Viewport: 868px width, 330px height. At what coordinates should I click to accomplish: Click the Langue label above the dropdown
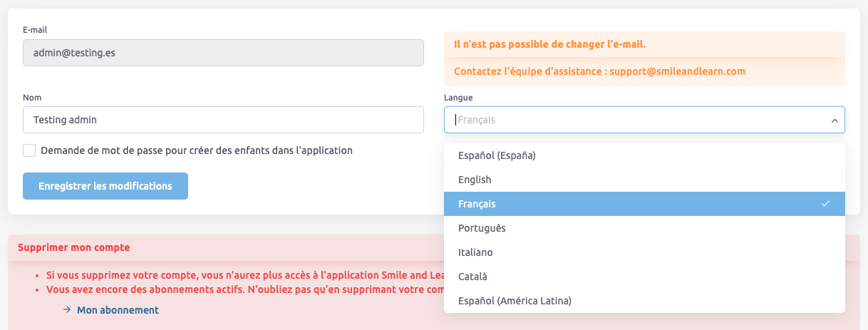click(458, 98)
